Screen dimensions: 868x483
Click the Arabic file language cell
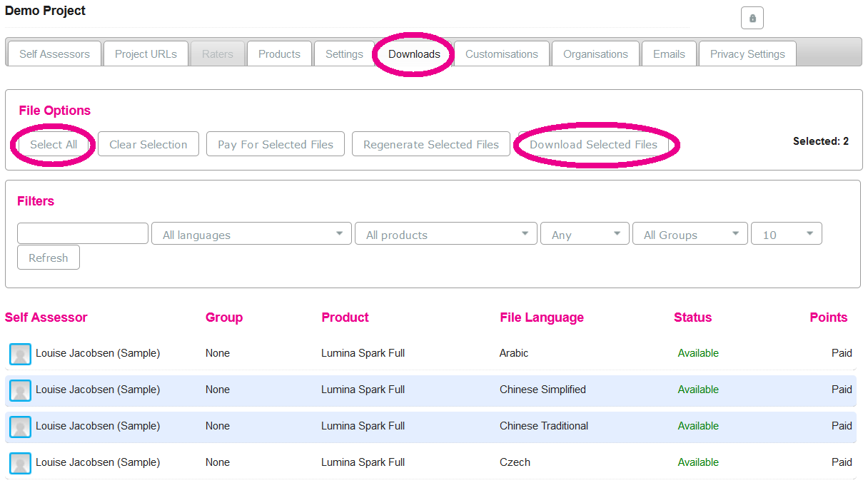tap(514, 353)
